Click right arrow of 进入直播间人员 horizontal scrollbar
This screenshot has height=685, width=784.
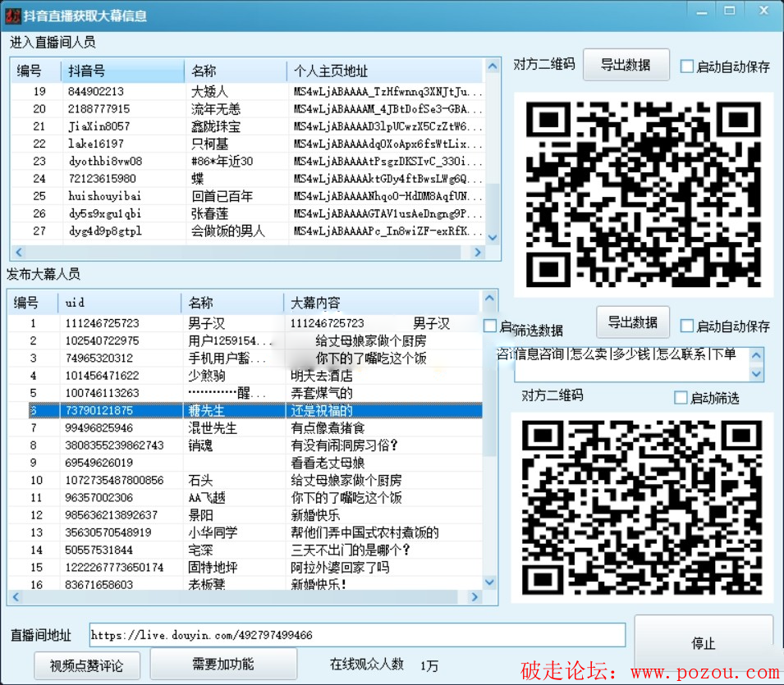tap(478, 253)
